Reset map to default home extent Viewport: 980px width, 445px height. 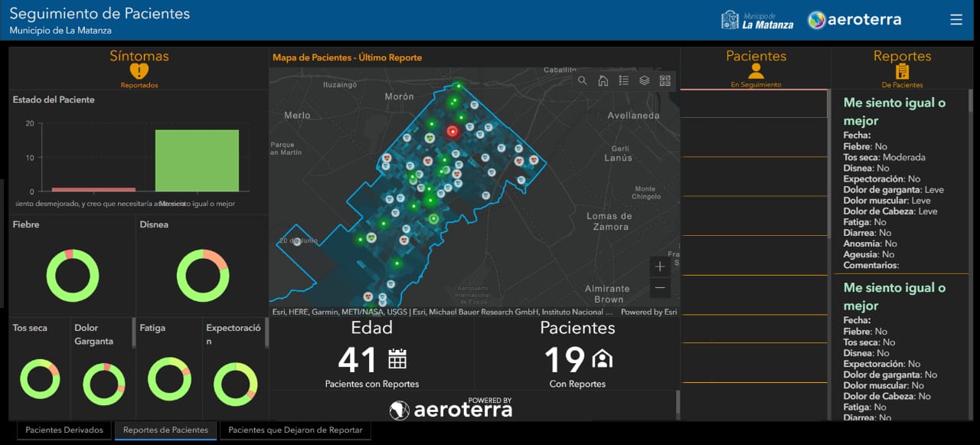[603, 80]
